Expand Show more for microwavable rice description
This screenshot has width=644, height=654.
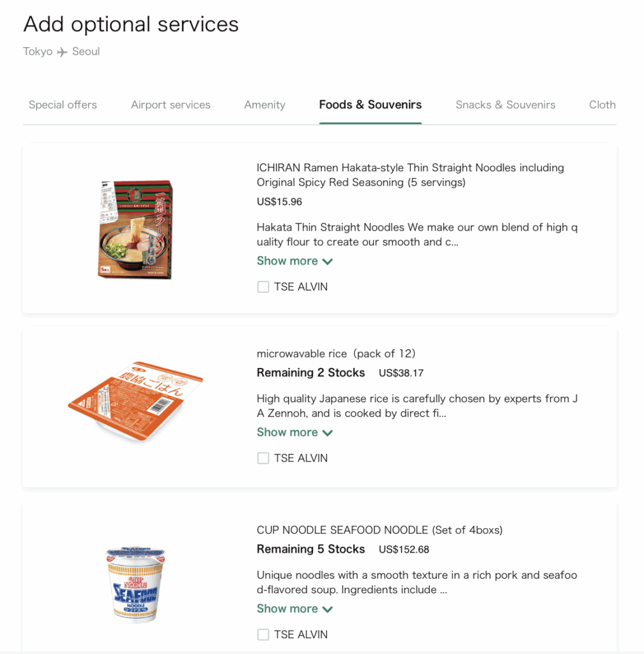(x=295, y=432)
